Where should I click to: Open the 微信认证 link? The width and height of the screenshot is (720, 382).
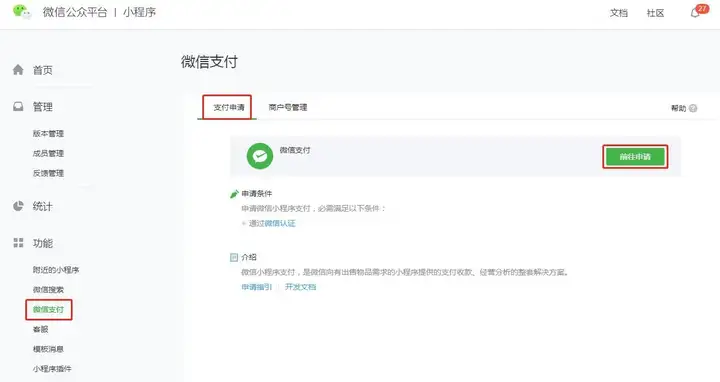280,223
